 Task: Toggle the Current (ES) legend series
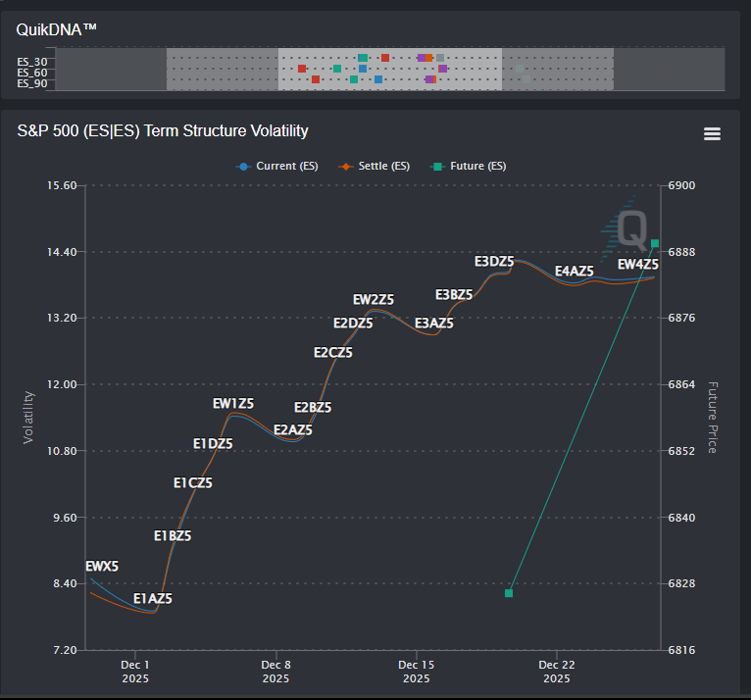pos(277,166)
